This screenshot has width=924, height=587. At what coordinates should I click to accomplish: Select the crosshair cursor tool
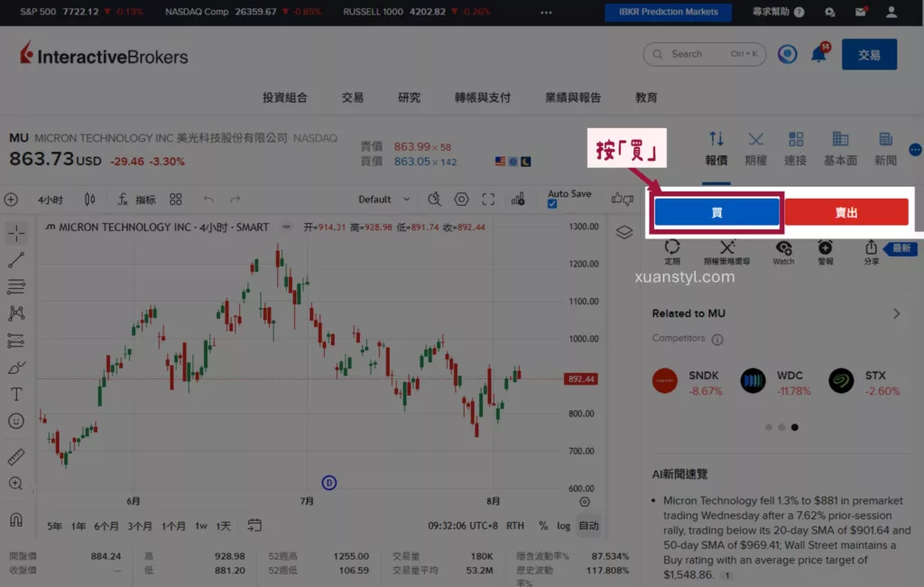click(x=16, y=233)
